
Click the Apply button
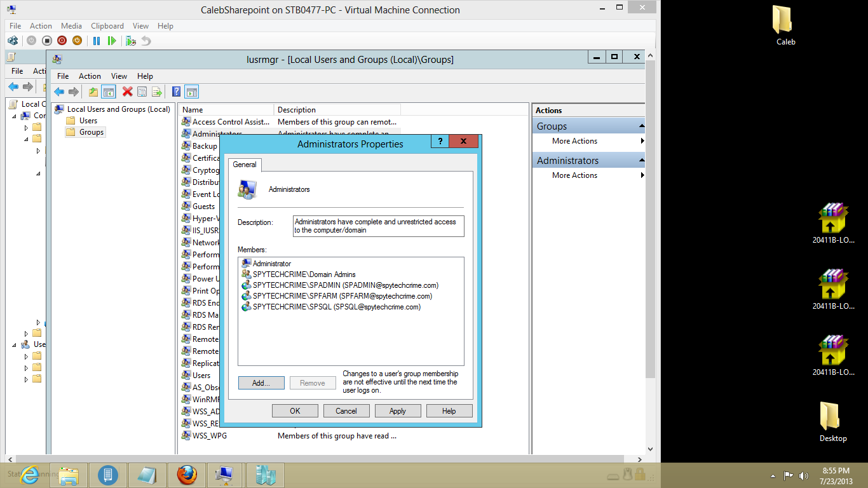tap(398, 411)
